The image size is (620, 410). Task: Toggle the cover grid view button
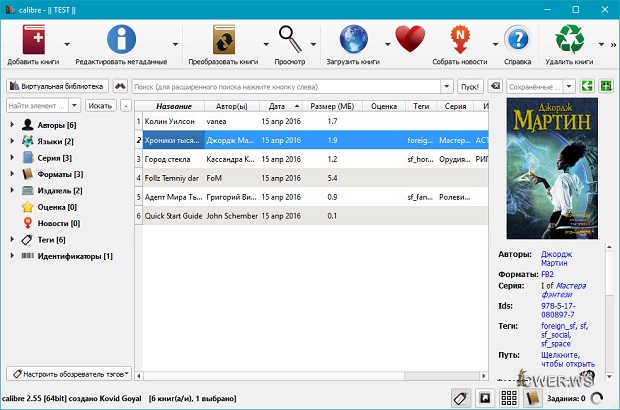coord(509,397)
